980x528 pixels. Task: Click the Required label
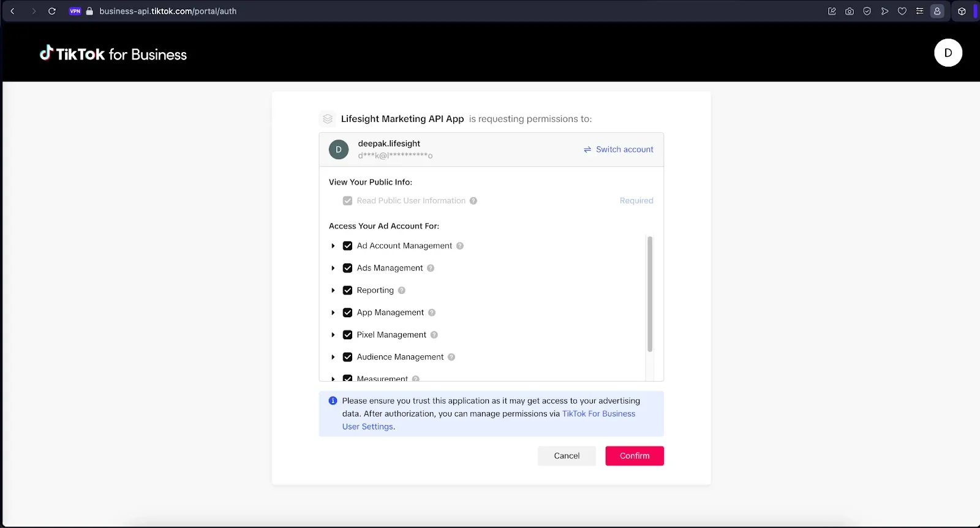point(636,201)
